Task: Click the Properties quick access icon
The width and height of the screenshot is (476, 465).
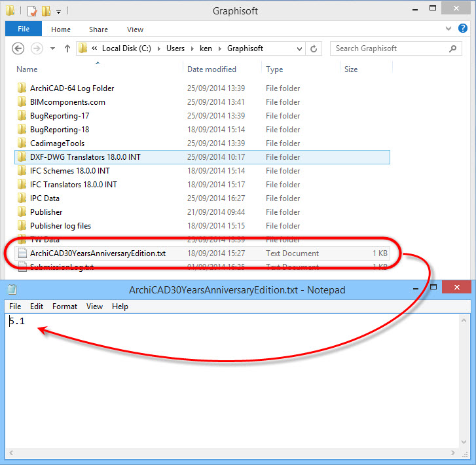Action: 32,11
